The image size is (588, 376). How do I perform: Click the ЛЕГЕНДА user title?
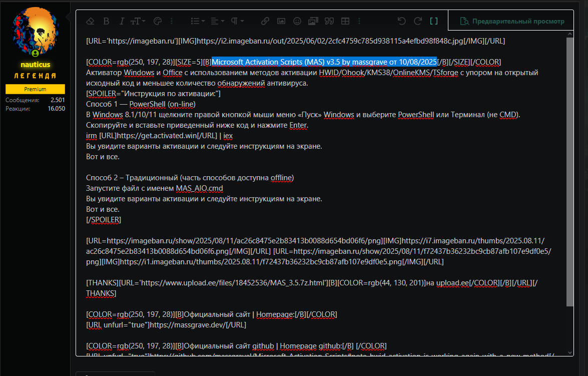coord(35,76)
